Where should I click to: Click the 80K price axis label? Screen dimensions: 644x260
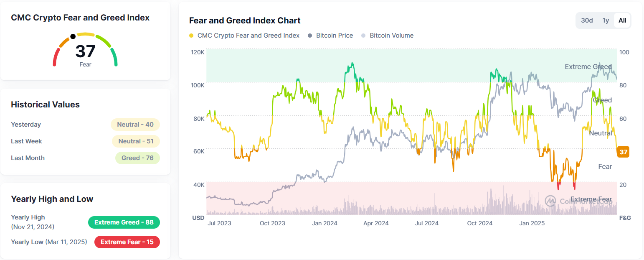coord(199,118)
